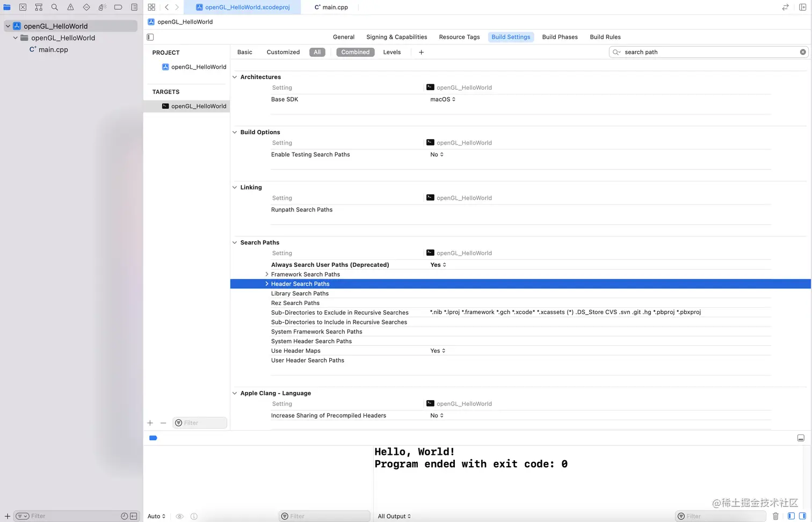Screen dimensions: 812x522
Task: Expand the Header Search Paths row
Action: coord(267,284)
